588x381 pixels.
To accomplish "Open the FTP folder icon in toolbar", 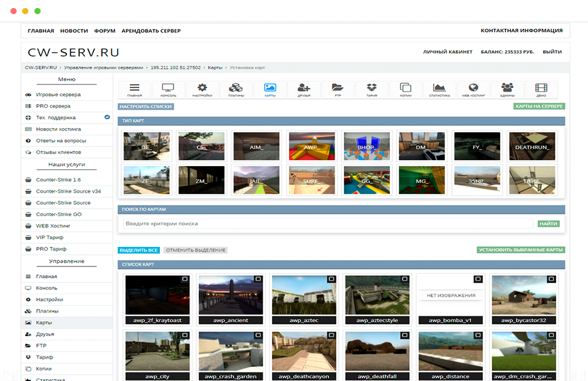I will tap(337, 88).
